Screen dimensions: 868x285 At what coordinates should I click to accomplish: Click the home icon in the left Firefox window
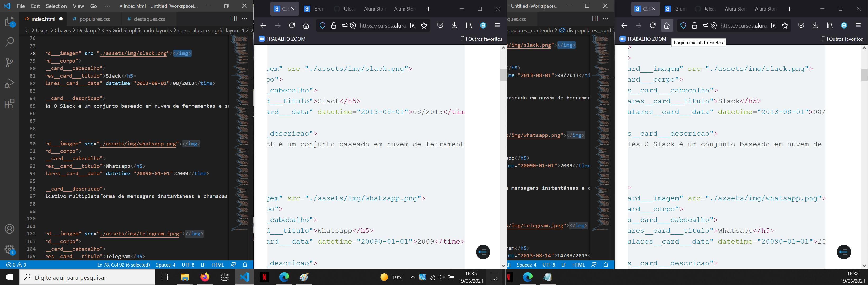point(306,26)
